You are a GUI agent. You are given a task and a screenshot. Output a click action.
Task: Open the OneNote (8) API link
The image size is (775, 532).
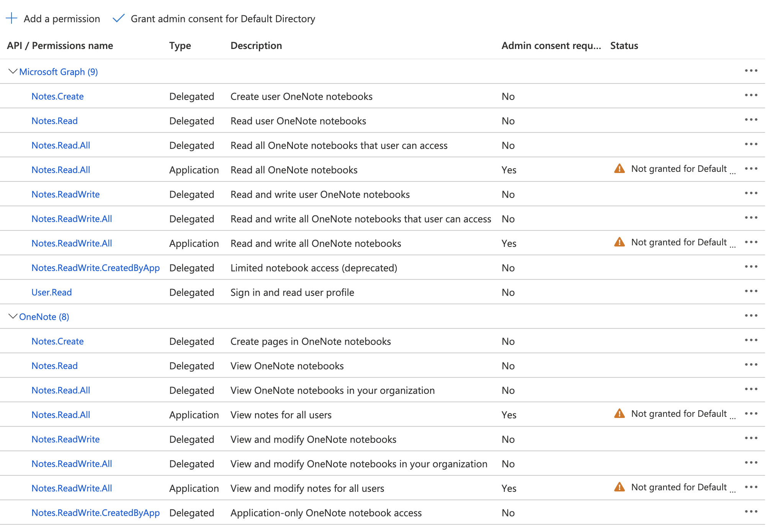coord(44,317)
